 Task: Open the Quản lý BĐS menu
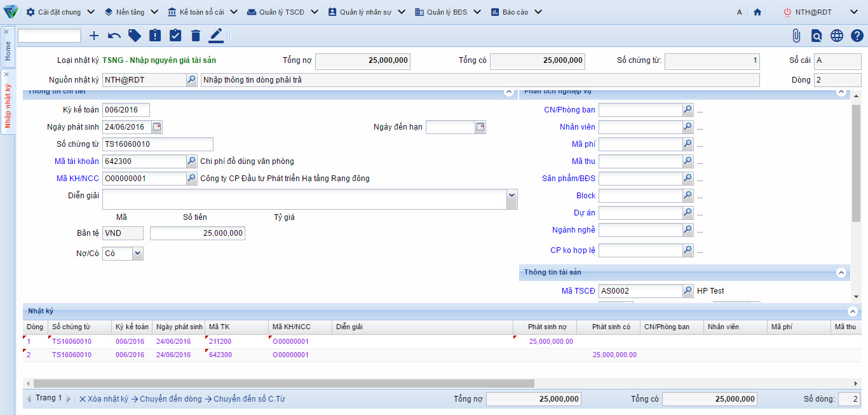[x=448, y=12]
